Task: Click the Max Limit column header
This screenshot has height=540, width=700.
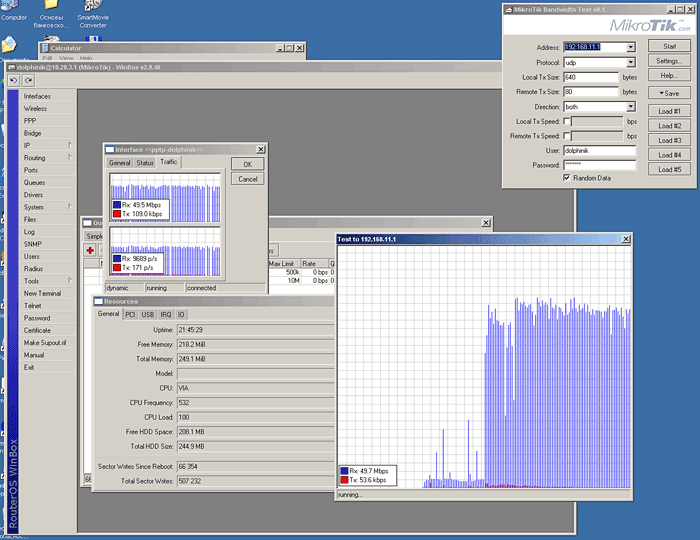Action: point(283,263)
